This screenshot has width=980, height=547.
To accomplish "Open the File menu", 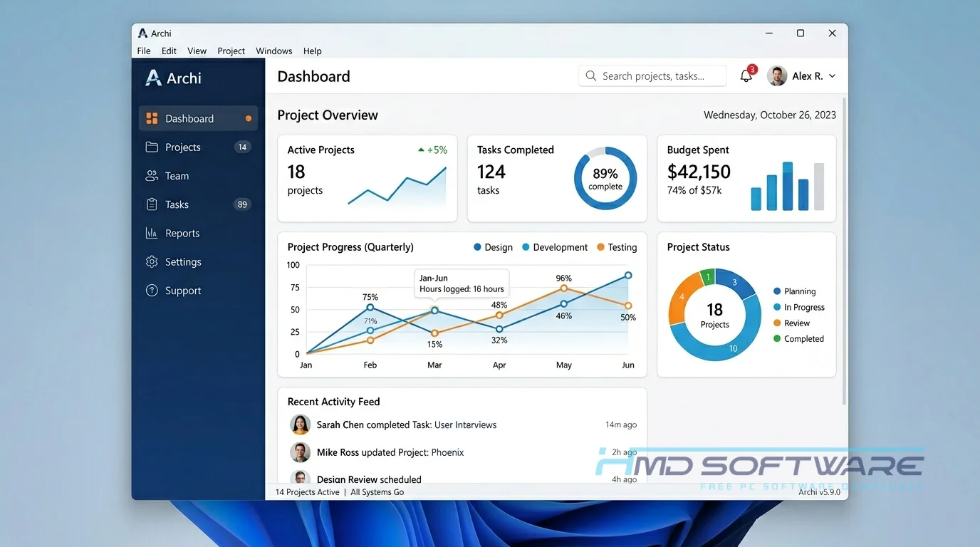I will pos(144,51).
